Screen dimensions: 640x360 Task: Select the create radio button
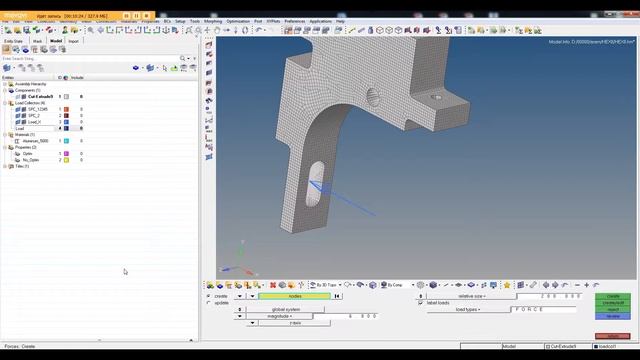pyautogui.click(x=209, y=296)
